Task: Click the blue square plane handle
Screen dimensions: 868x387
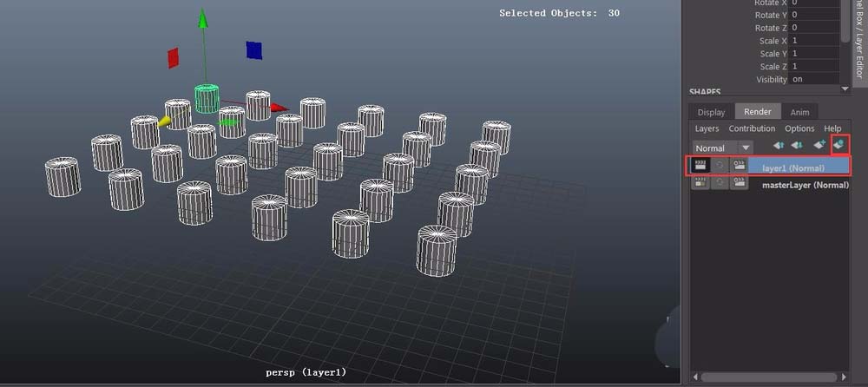Action: pos(254,49)
